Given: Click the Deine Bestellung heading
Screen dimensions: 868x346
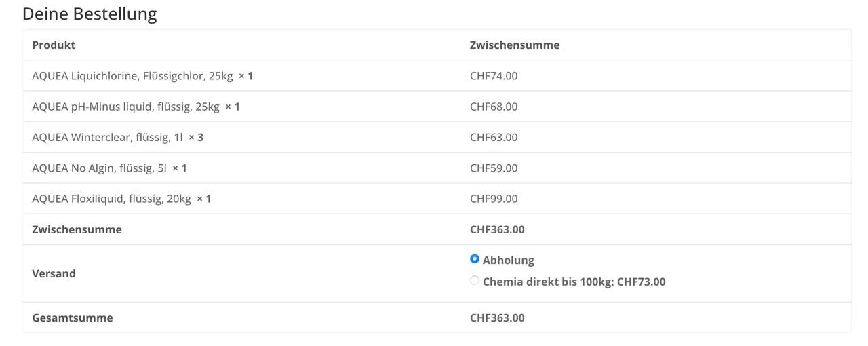Looking at the screenshot, I should click(x=90, y=14).
